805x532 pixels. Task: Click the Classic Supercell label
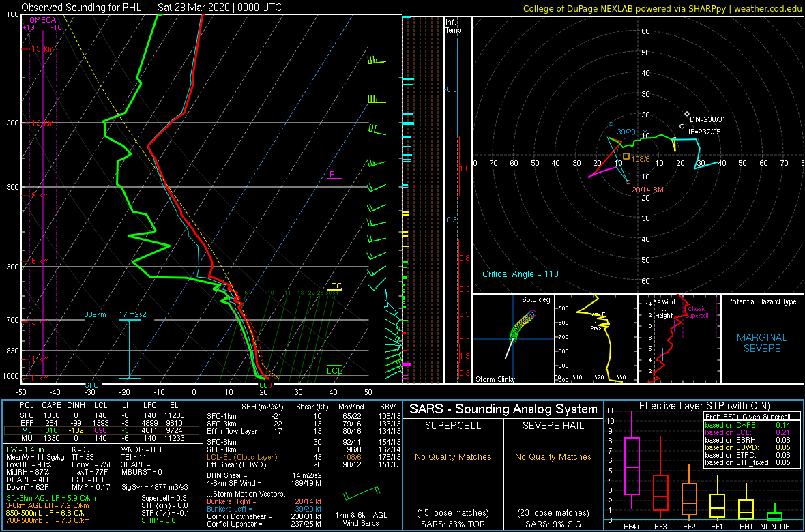(697, 312)
